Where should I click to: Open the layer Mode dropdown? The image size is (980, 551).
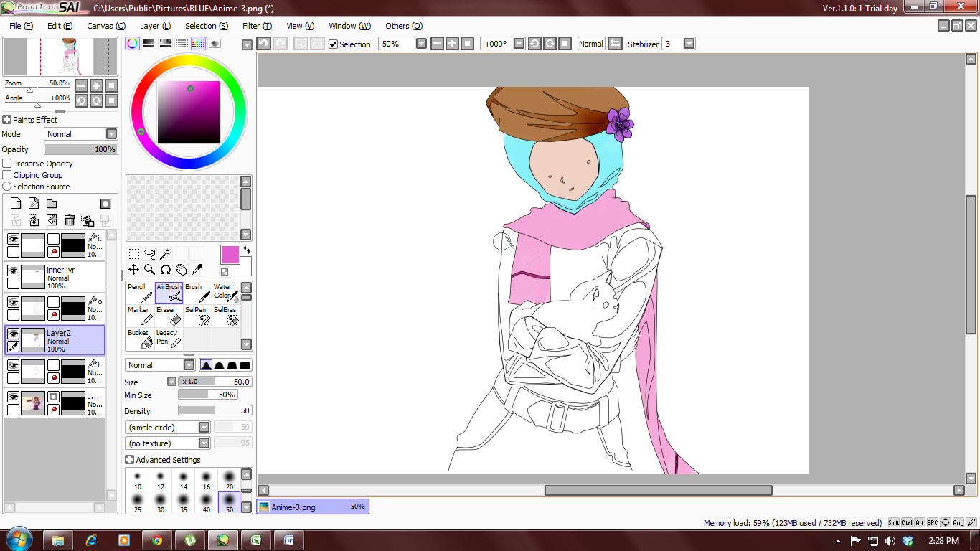pyautogui.click(x=111, y=134)
